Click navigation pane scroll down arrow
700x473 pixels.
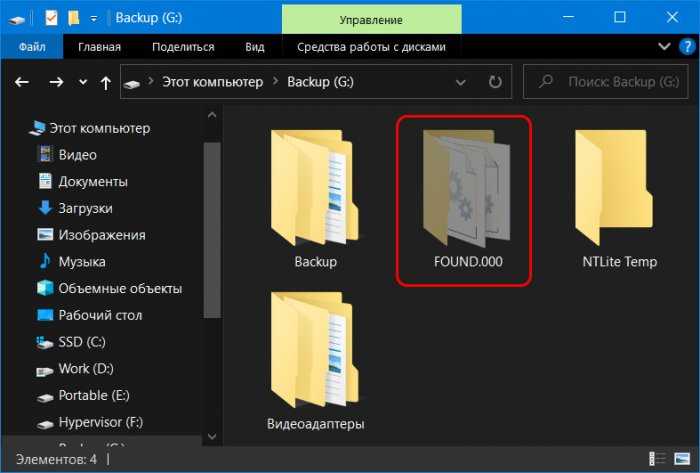212,436
